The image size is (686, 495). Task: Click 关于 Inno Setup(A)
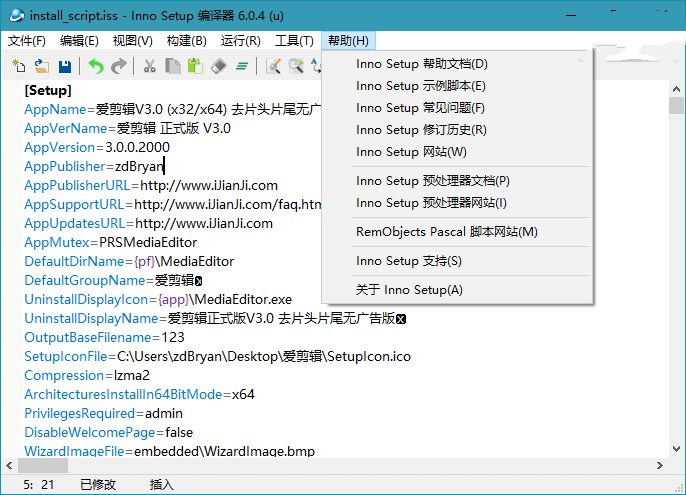(409, 290)
